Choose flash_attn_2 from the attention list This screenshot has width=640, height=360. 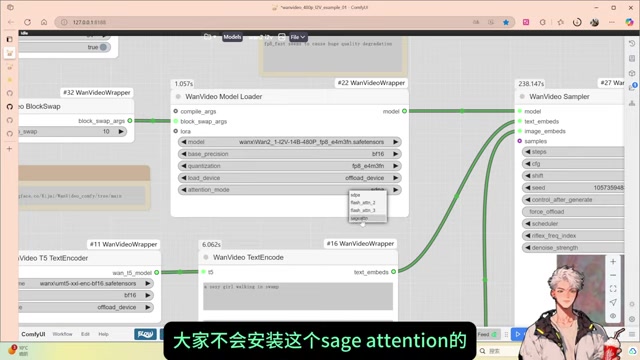tap(367, 202)
